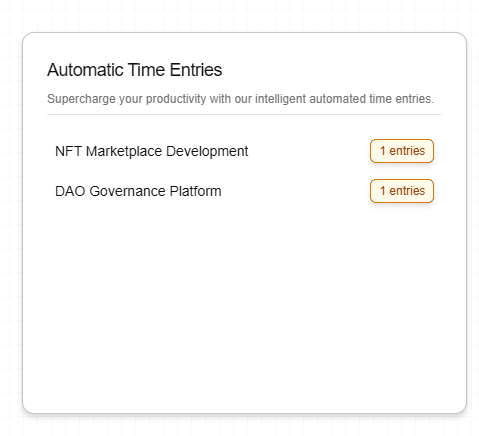Select the NFT Marketplace Development row label

151,151
